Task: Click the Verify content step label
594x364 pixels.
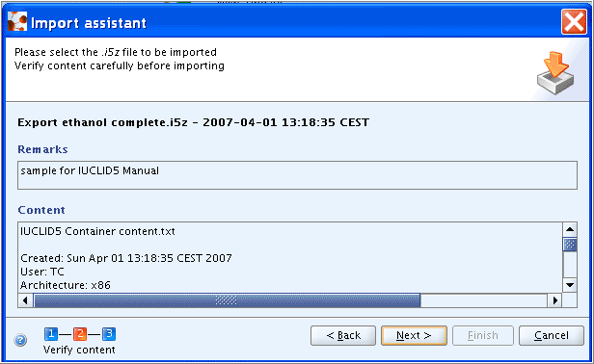Action: (79, 350)
